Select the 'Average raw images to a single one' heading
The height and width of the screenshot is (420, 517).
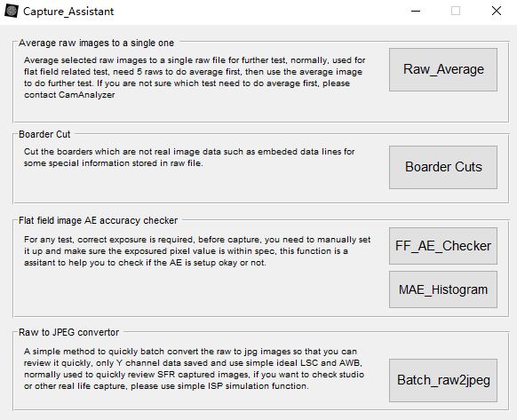(x=96, y=43)
